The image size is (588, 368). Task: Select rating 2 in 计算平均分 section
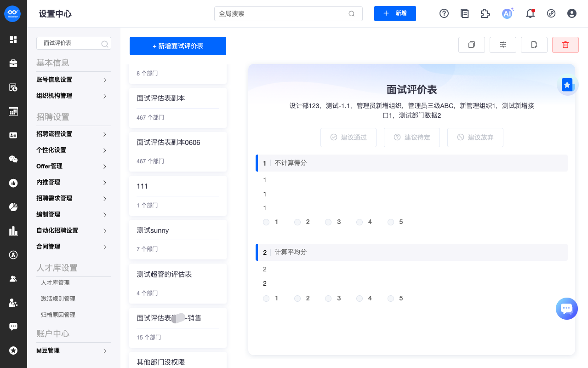click(x=297, y=299)
